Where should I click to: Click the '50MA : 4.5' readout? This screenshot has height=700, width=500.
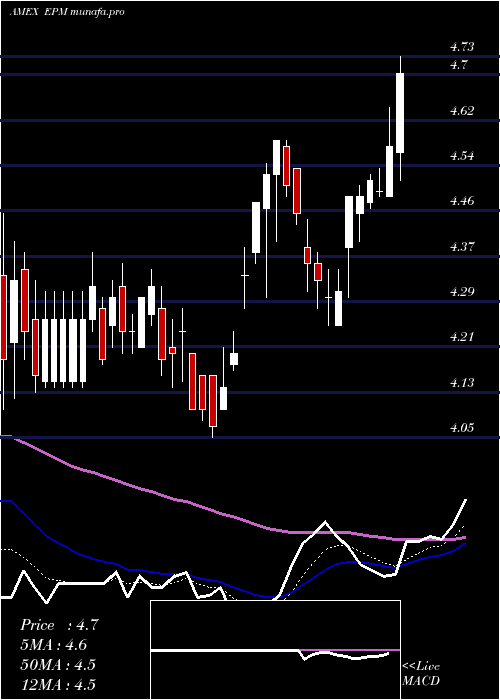[x=58, y=665]
